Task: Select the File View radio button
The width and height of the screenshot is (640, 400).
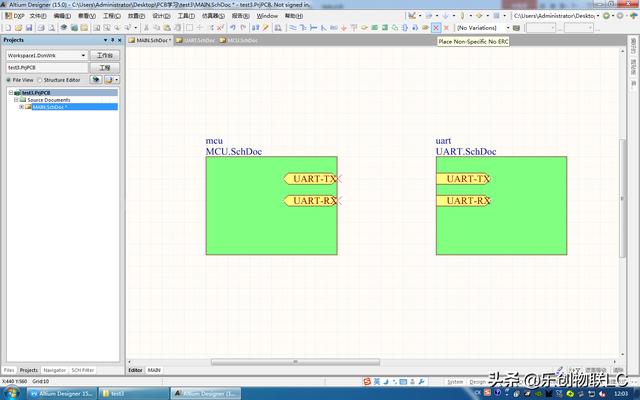Action: pos(8,80)
